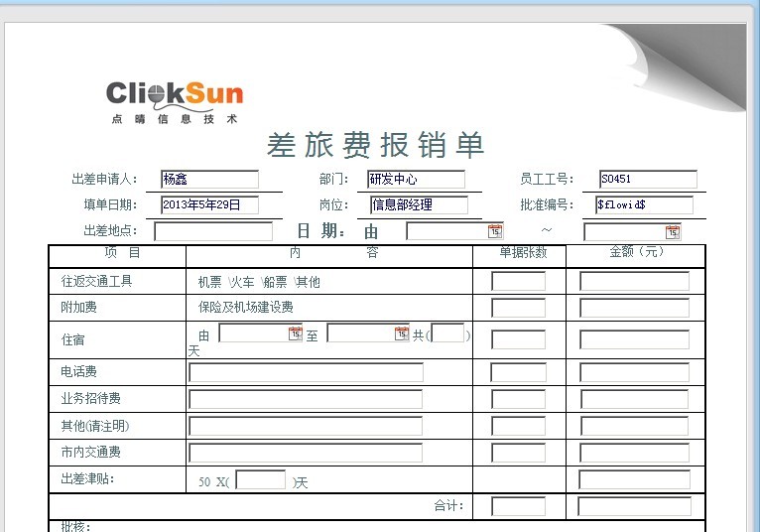Click the 住宿 total days box
This screenshot has width=760, height=532.
447,333
